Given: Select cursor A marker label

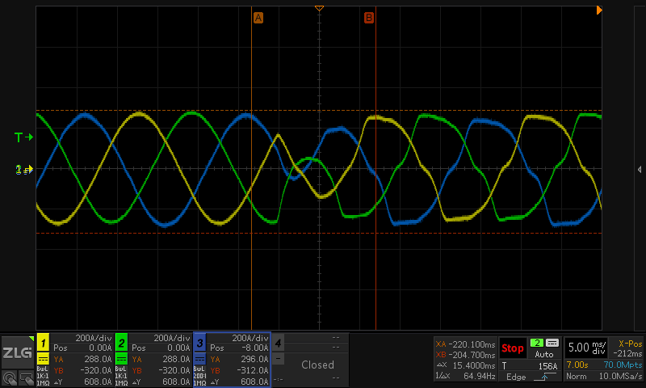Looking at the screenshot, I should tap(258, 18).
